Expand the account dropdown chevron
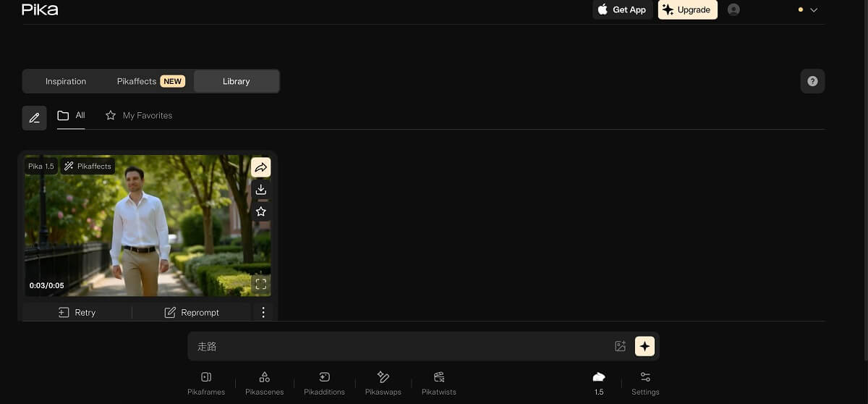The image size is (868, 404). (814, 10)
